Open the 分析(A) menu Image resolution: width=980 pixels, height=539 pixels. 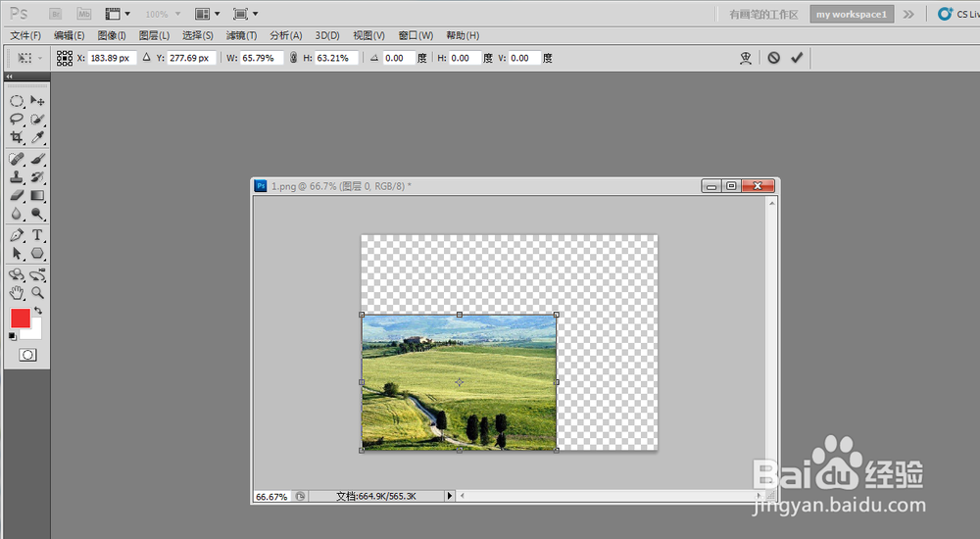point(285,35)
